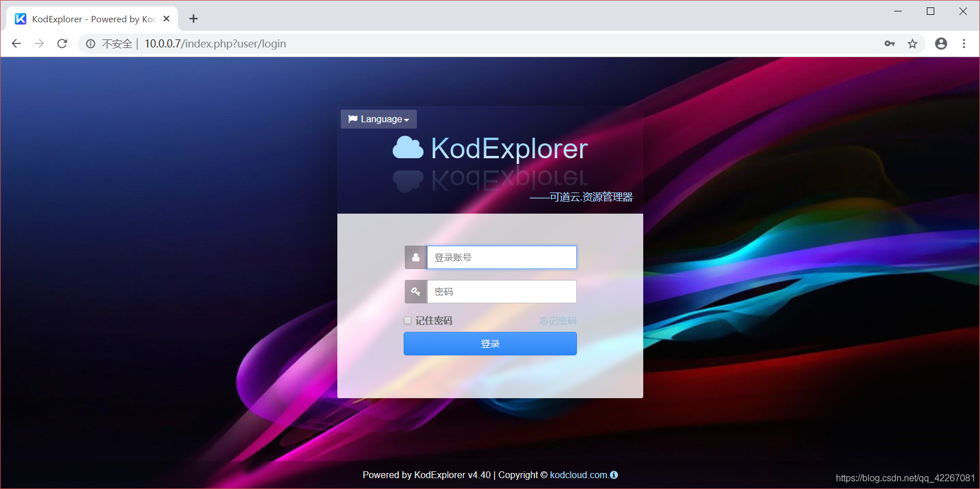Image resolution: width=980 pixels, height=489 pixels.
Task: Click the flag icon on Language button
Action: pyautogui.click(x=353, y=119)
